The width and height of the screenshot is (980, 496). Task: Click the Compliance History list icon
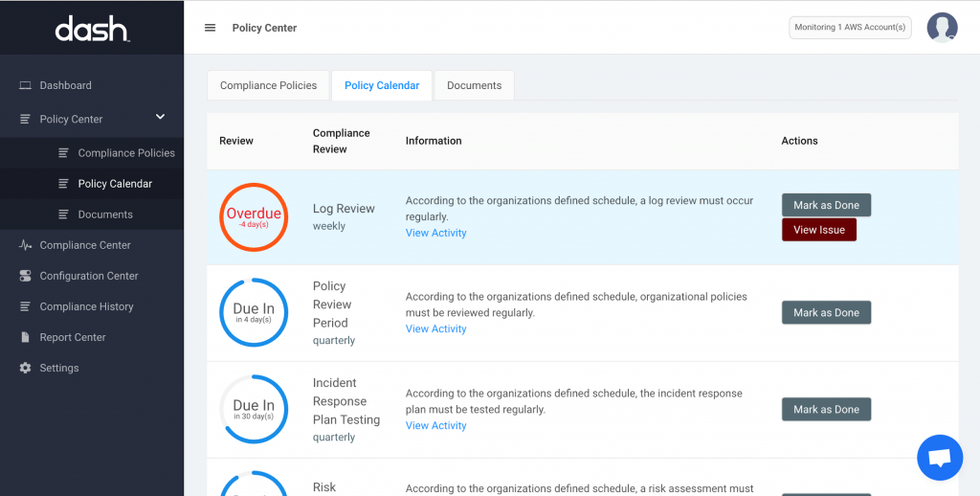point(25,306)
